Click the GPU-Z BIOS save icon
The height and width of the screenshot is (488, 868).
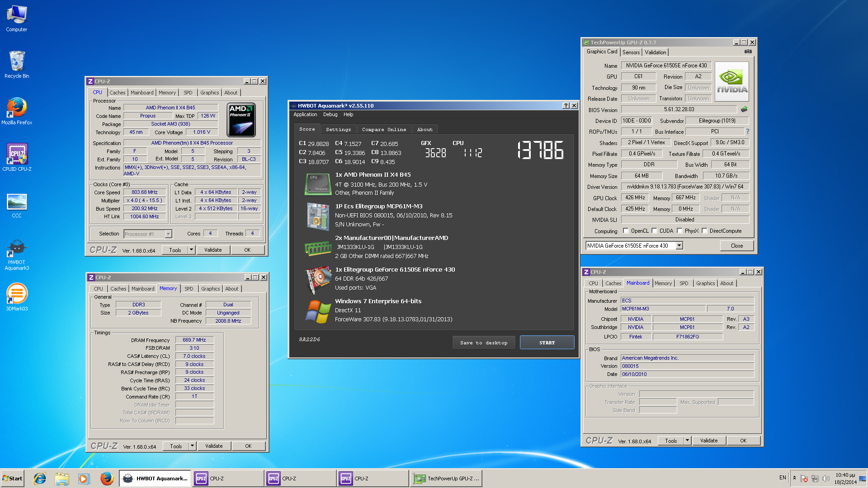744,109
